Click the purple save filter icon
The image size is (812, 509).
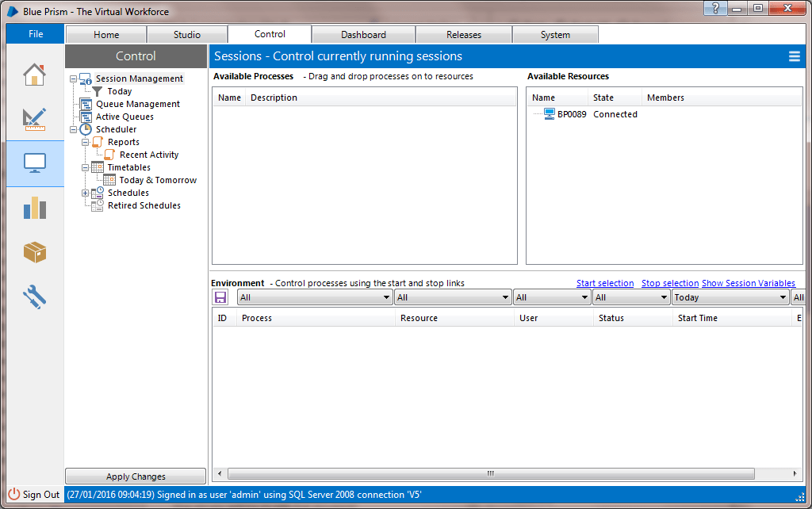220,297
